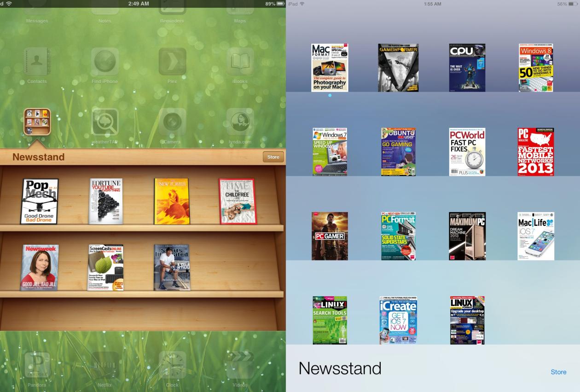Image resolution: width=580 pixels, height=392 pixels.
Task: Open Maximum PC Dream Machine 2013 issue
Action: (467, 236)
